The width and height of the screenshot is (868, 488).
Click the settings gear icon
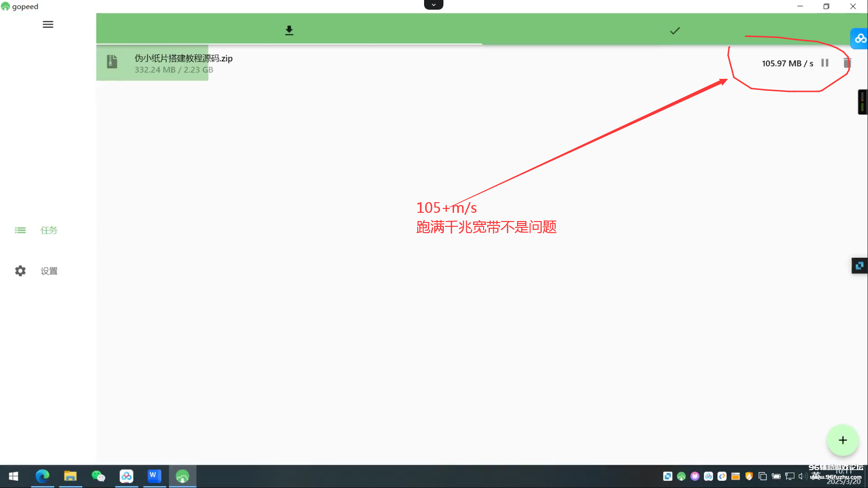tap(20, 271)
